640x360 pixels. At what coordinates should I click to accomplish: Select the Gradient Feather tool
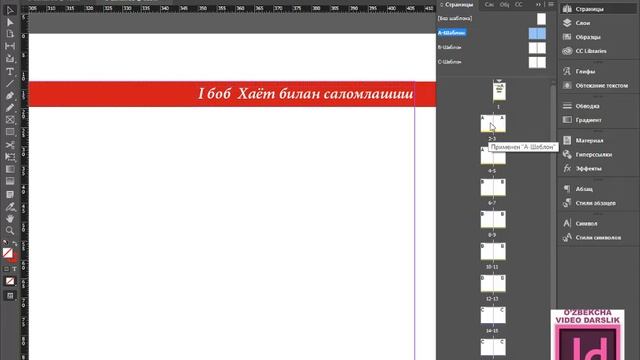coord(10,182)
